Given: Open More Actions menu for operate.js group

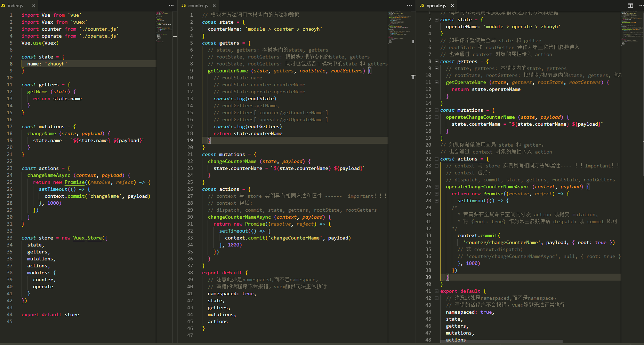Looking at the screenshot, I should coord(641,5).
